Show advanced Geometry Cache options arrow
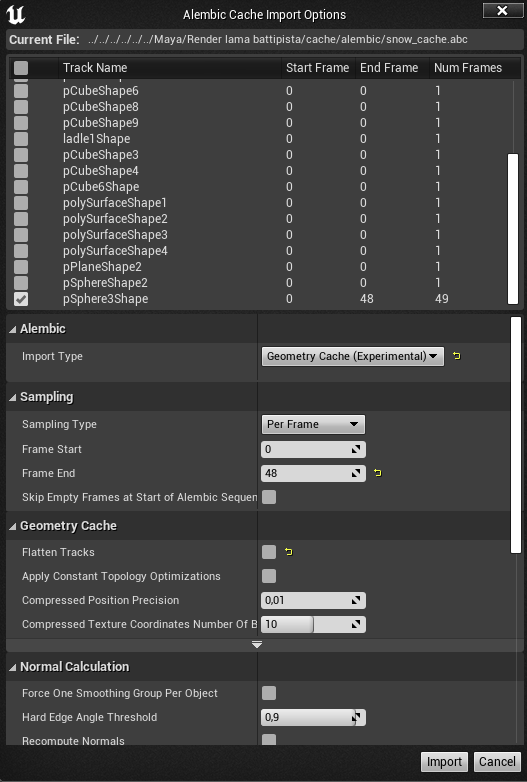The image size is (527, 782). 257,645
